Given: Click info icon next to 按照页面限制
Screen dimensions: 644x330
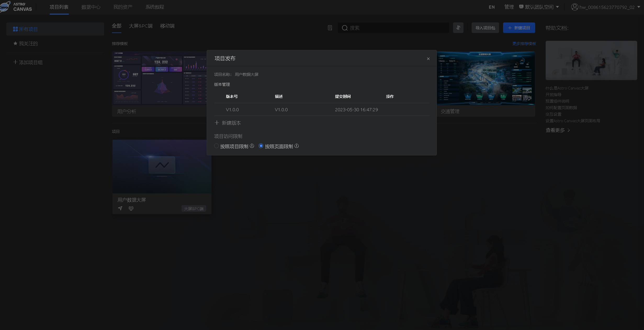Looking at the screenshot, I should coord(297,146).
